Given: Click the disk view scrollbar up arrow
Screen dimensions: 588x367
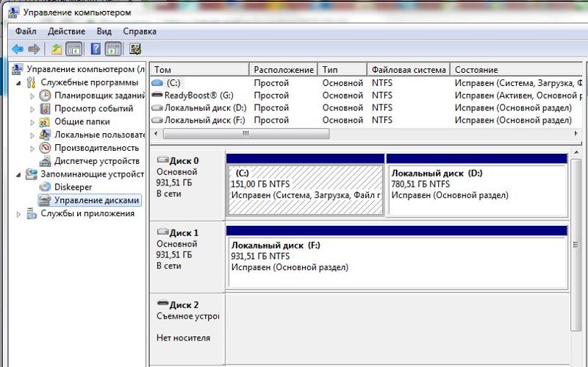Looking at the screenshot, I should pyautogui.click(x=576, y=153).
